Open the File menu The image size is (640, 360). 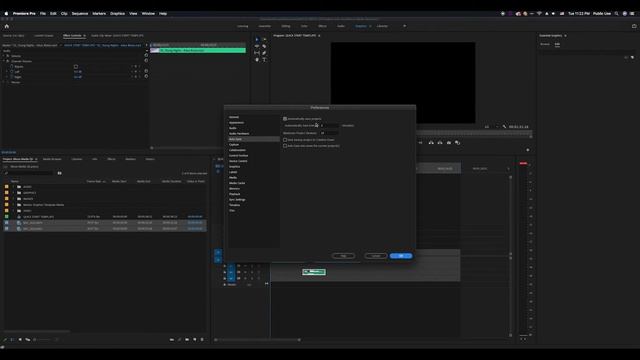[x=43, y=13]
